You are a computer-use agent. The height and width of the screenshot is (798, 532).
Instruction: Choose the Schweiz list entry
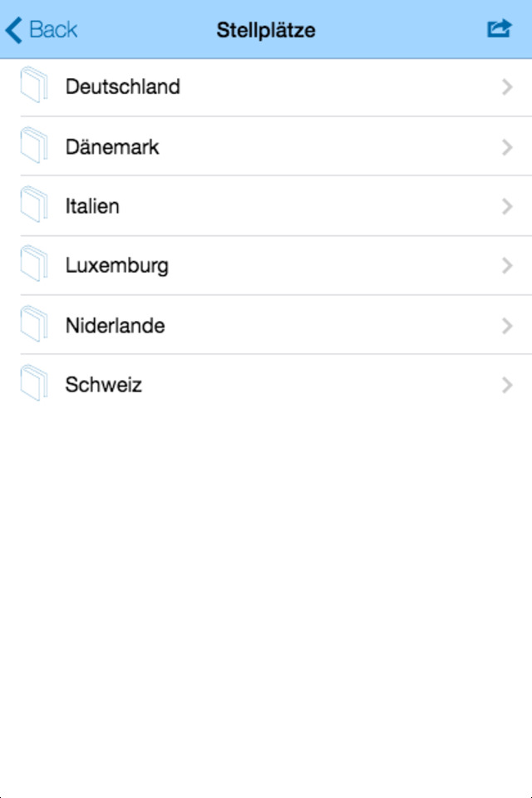tap(104, 385)
